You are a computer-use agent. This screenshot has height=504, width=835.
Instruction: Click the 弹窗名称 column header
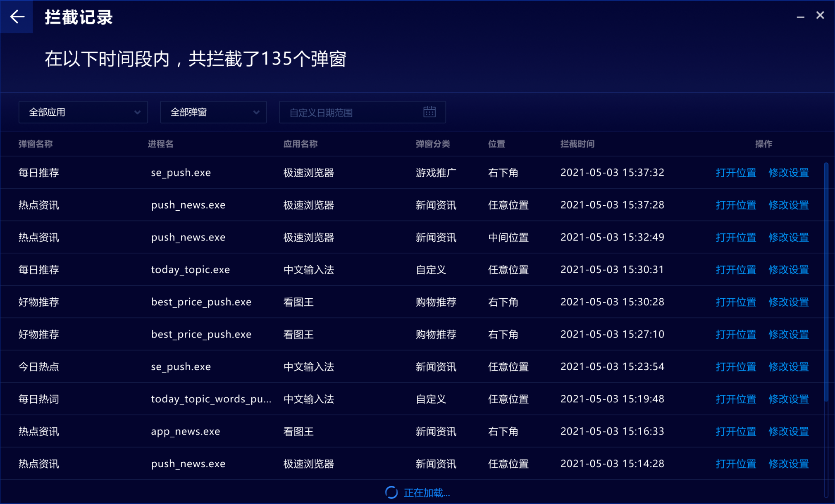click(36, 144)
